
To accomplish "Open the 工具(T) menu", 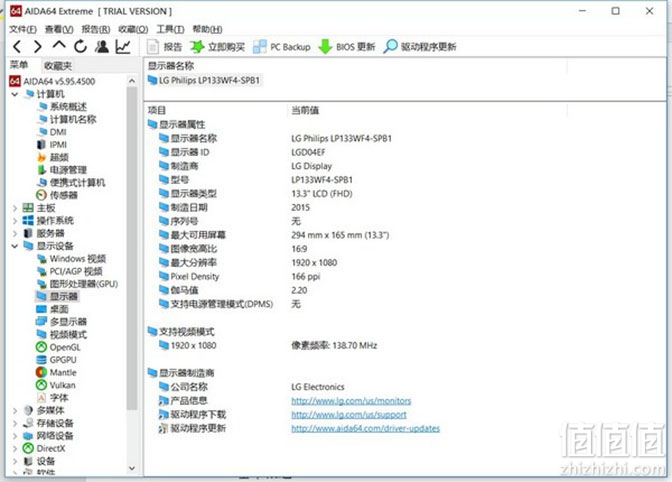I will pos(171,29).
